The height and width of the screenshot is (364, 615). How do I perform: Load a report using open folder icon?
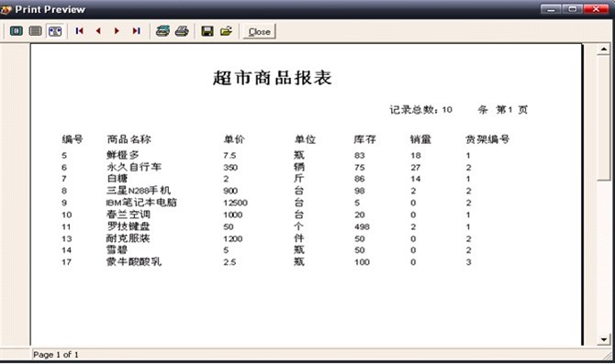[227, 31]
